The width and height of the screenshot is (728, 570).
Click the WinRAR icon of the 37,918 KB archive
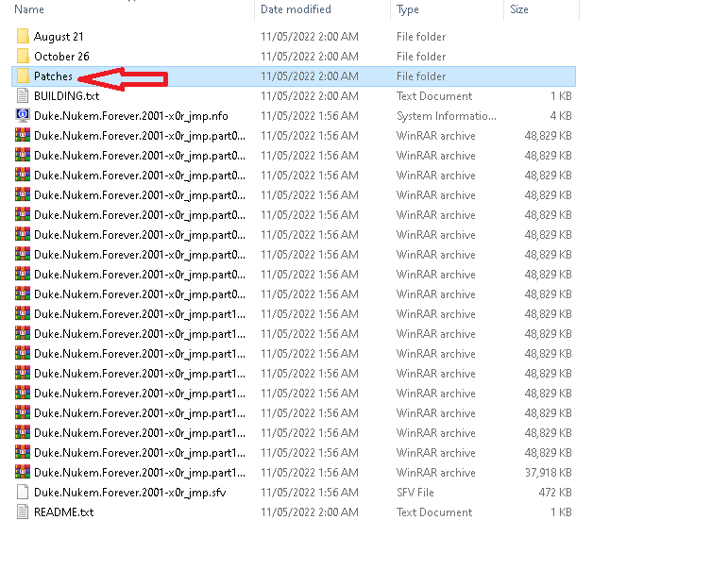tap(23, 472)
